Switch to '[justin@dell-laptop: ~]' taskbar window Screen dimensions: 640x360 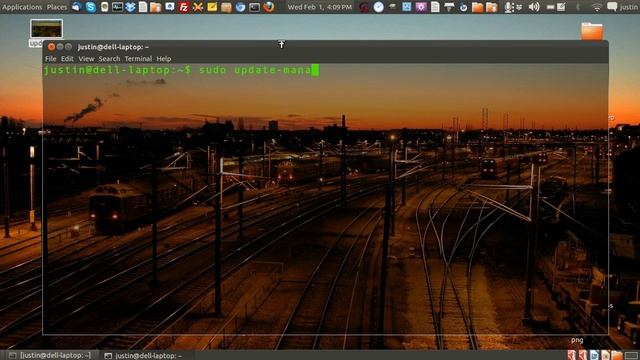[x=50, y=356]
